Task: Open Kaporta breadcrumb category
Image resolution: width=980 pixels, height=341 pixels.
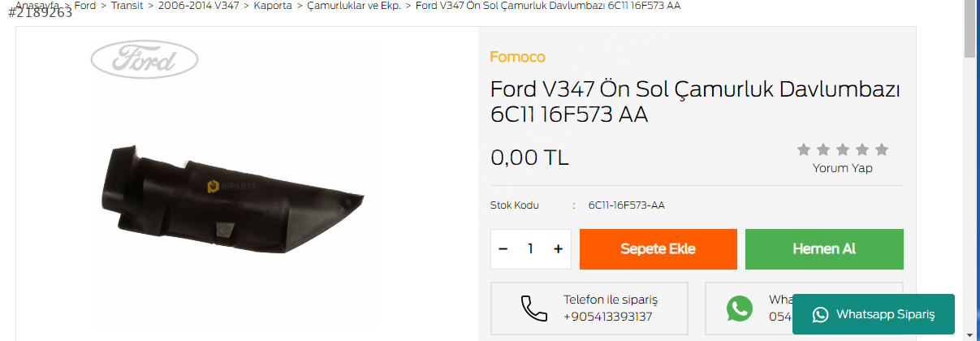Action: click(273, 6)
